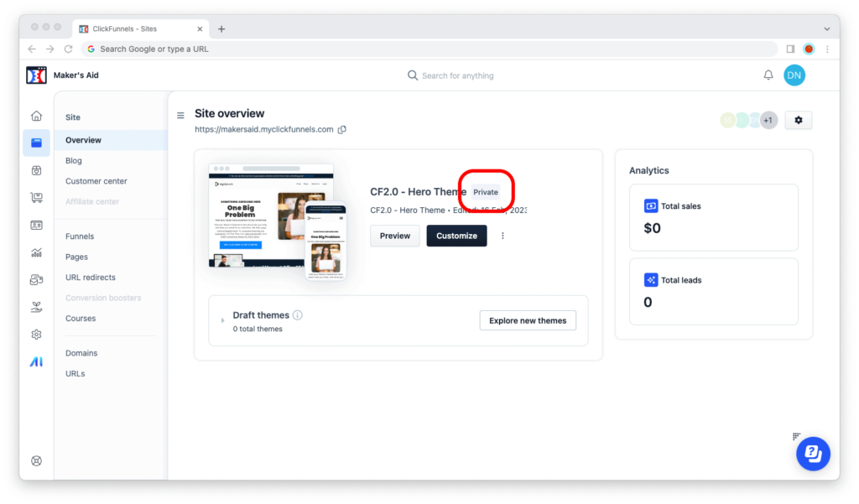The image size is (859, 504).
Task: Open the makersaid.myclickfunnels.com link
Action: coord(264,129)
